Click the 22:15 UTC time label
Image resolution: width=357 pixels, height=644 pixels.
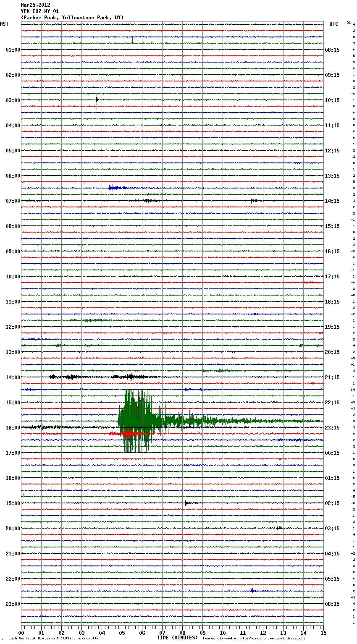[332, 403]
